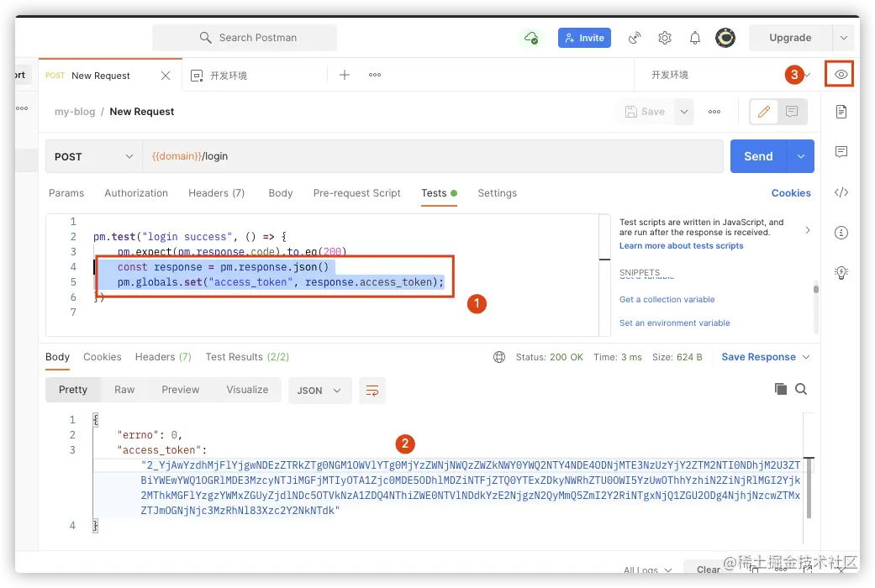875x588 pixels.
Task: Open tab options ellipsis menu
Action: click(374, 75)
